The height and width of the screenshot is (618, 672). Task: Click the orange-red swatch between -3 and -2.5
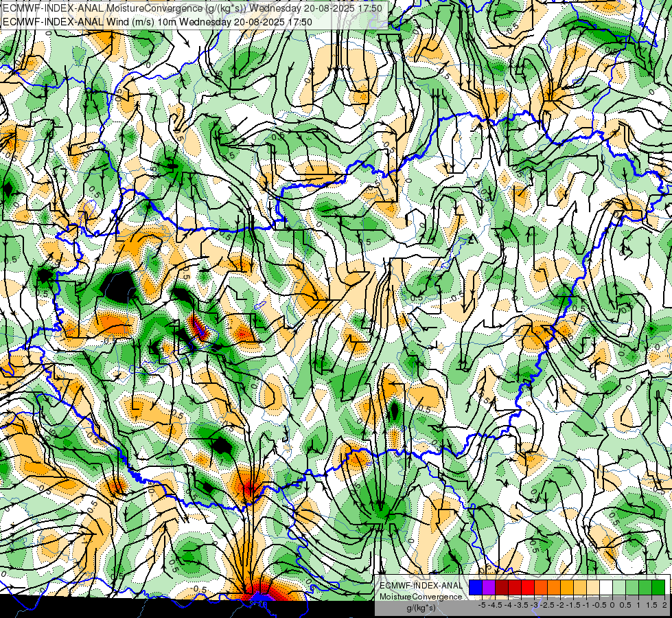click(541, 588)
